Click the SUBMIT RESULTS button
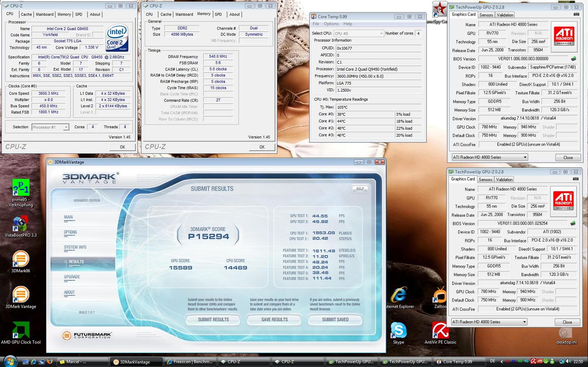 (213, 320)
